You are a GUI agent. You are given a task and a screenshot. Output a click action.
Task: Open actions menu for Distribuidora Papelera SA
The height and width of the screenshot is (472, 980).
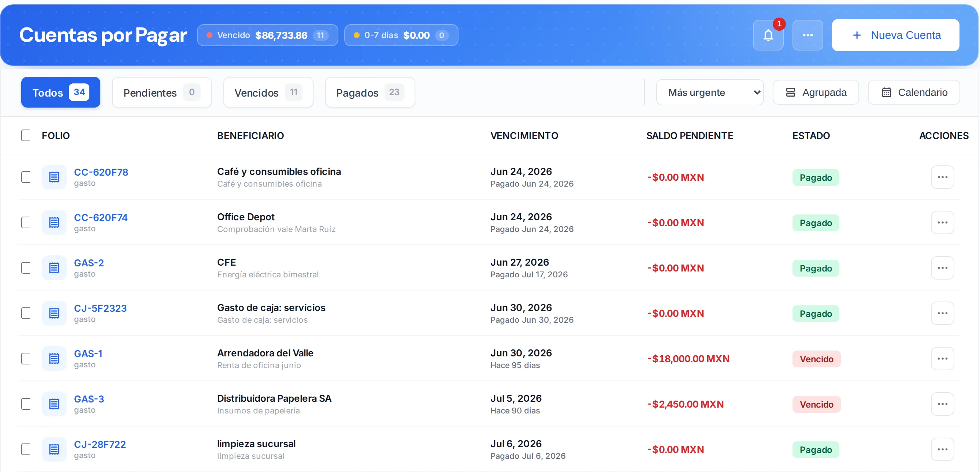[x=942, y=404]
